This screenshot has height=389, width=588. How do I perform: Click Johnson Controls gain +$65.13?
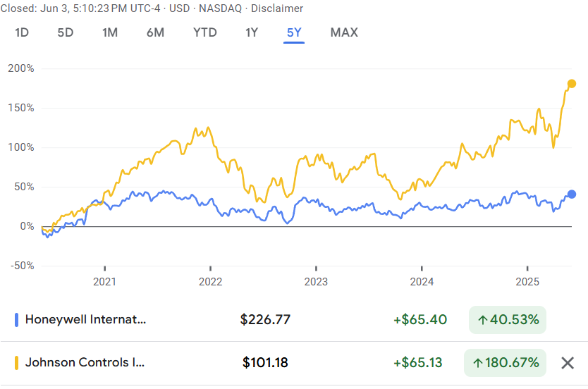[x=418, y=363]
